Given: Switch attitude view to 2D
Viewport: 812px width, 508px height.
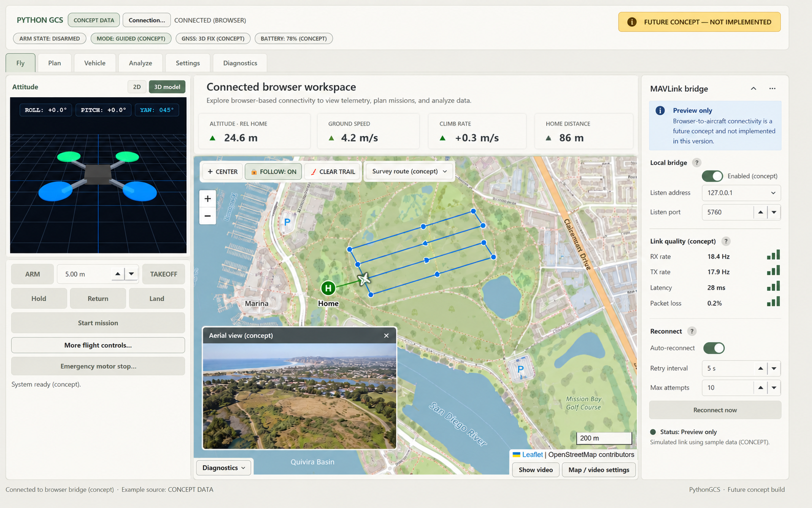Looking at the screenshot, I should pos(137,87).
